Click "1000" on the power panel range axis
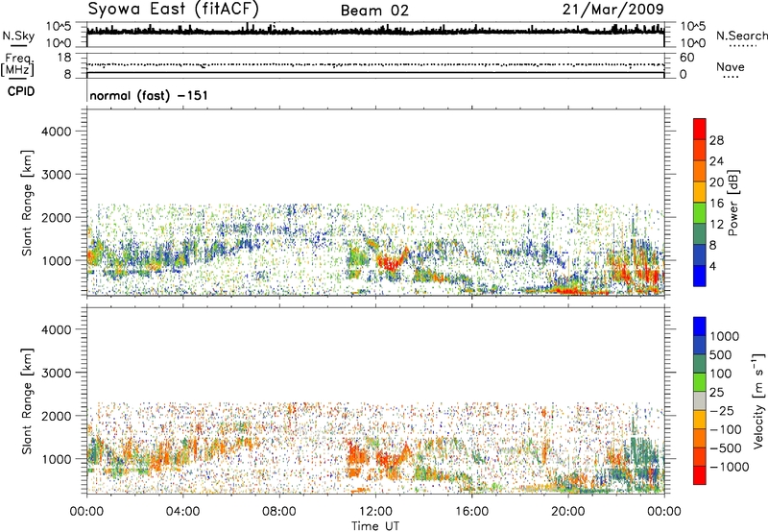 [x=57, y=260]
